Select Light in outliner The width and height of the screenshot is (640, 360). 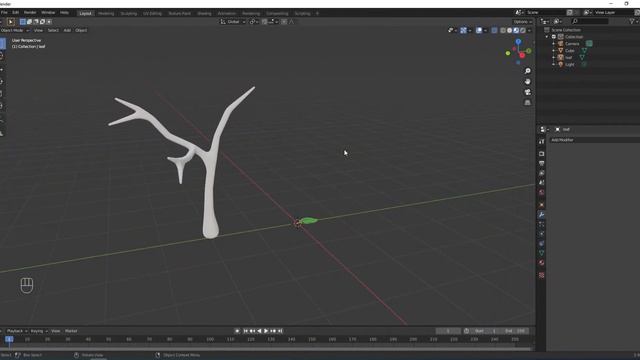coord(570,64)
